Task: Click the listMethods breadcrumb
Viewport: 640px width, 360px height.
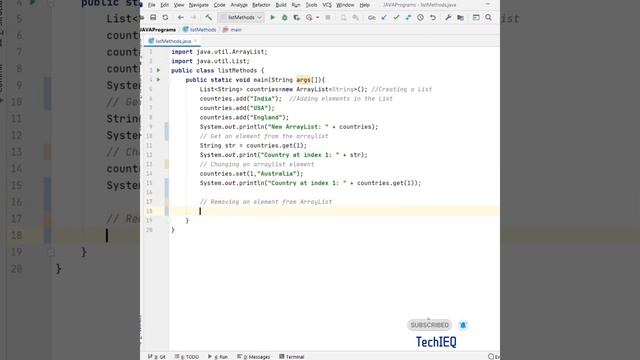Action: (199, 30)
